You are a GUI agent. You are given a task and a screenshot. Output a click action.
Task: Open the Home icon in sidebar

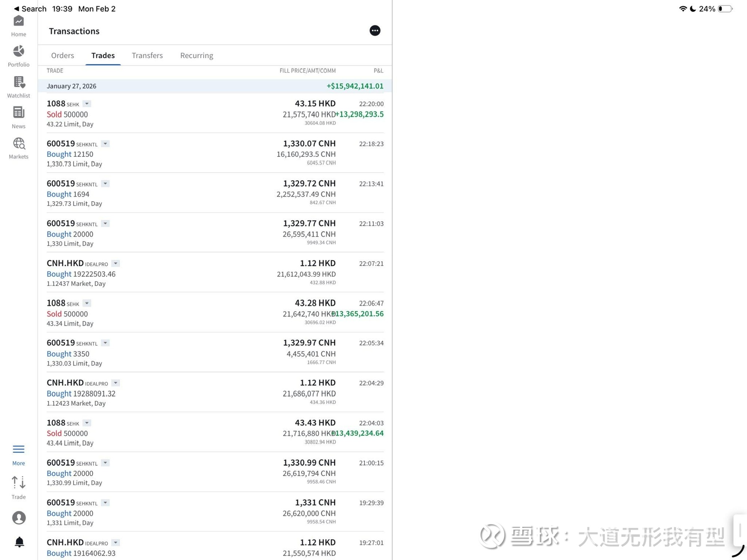click(x=18, y=26)
